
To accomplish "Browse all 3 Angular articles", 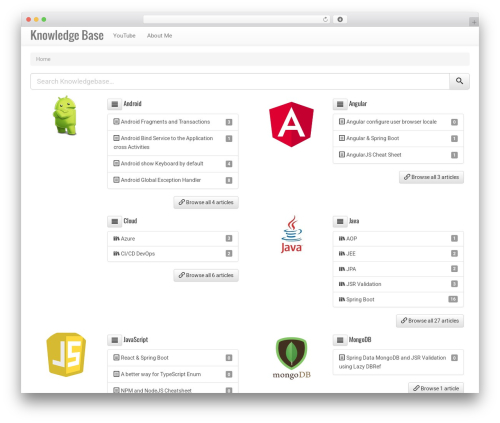I will tap(431, 177).
